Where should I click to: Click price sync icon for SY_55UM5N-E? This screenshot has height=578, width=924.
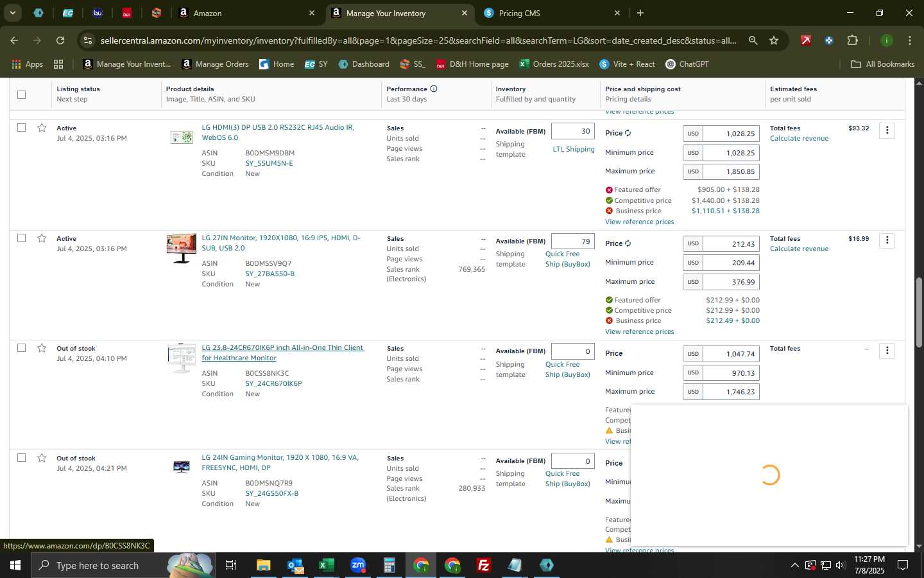(628, 133)
